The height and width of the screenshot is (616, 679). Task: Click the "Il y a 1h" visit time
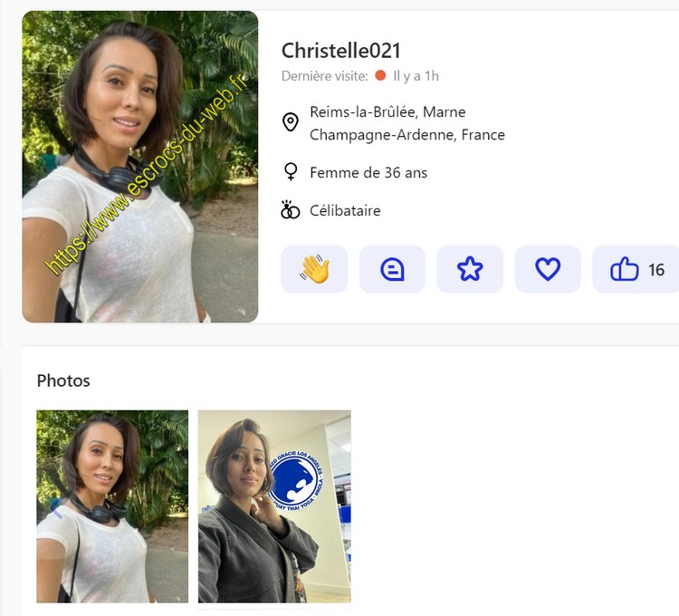pyautogui.click(x=416, y=76)
